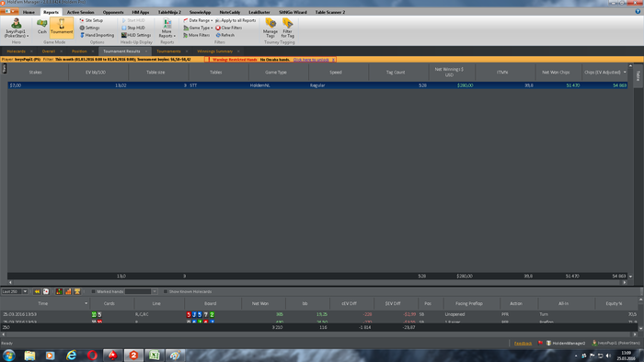This screenshot has height=362, width=644.
Task: Open the SitNGo Wizard tab
Action: click(x=293, y=12)
